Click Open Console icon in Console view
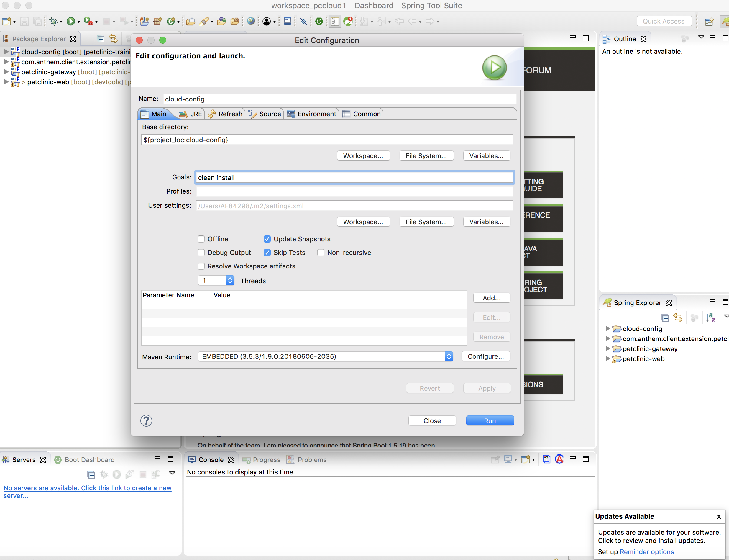Viewport: 729px width, 560px height. 526,459
